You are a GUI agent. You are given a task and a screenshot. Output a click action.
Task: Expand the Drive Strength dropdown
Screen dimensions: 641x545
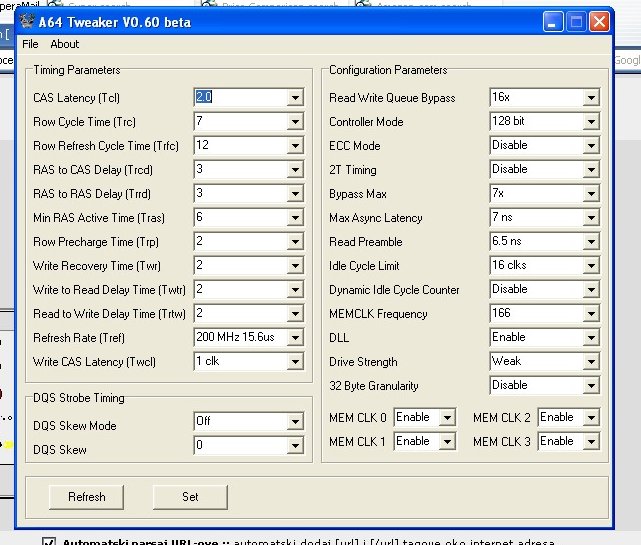click(x=591, y=362)
